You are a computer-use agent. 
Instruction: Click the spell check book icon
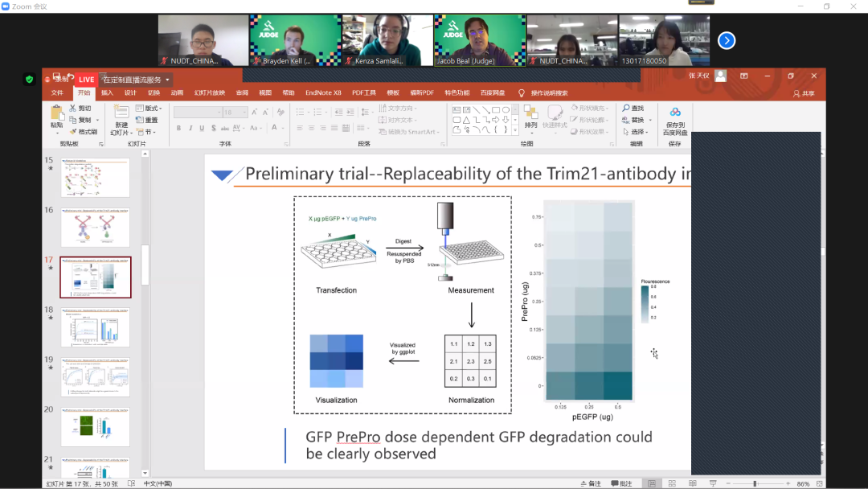131,483
